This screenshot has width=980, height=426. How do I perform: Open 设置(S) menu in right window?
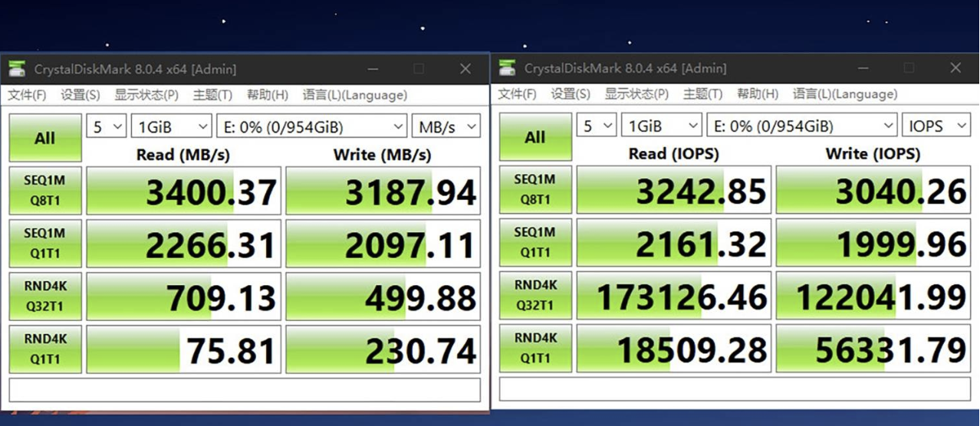[x=571, y=94]
